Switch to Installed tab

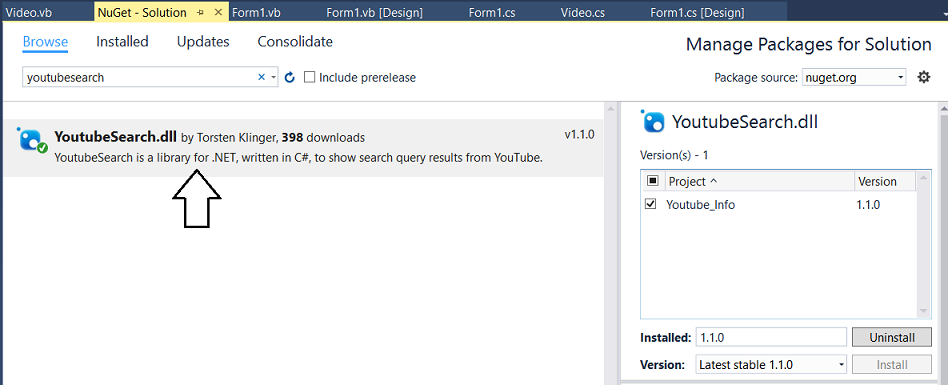click(122, 42)
